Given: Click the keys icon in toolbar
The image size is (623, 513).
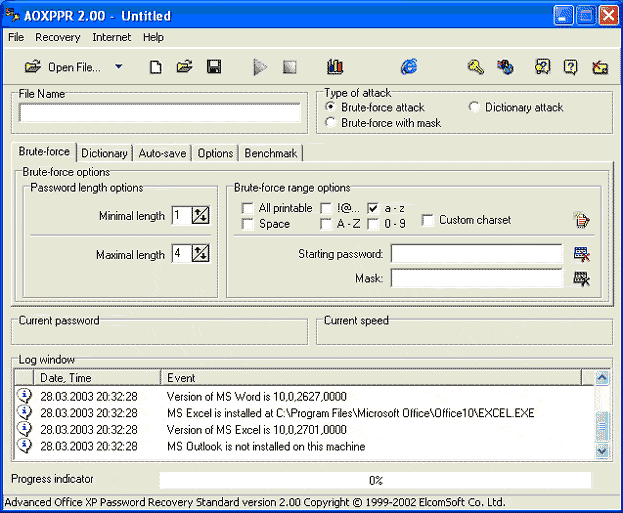Looking at the screenshot, I should pos(476,67).
